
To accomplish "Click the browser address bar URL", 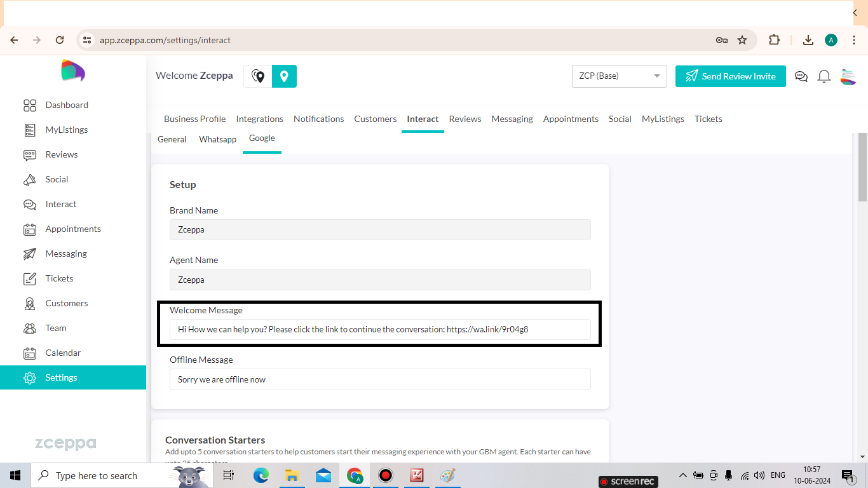I will tap(165, 40).
